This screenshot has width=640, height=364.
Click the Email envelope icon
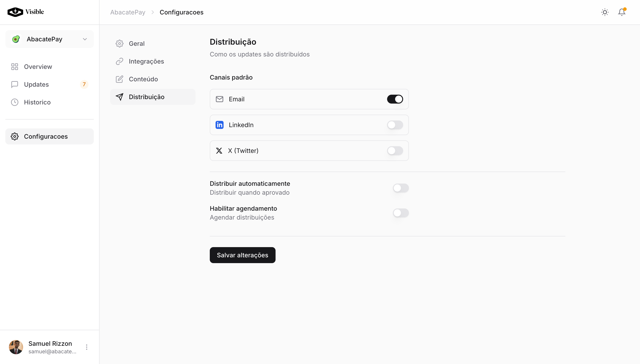coord(219,99)
